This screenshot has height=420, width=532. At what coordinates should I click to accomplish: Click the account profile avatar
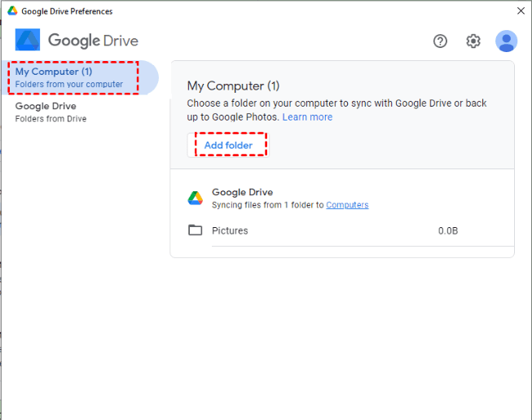coord(507,41)
